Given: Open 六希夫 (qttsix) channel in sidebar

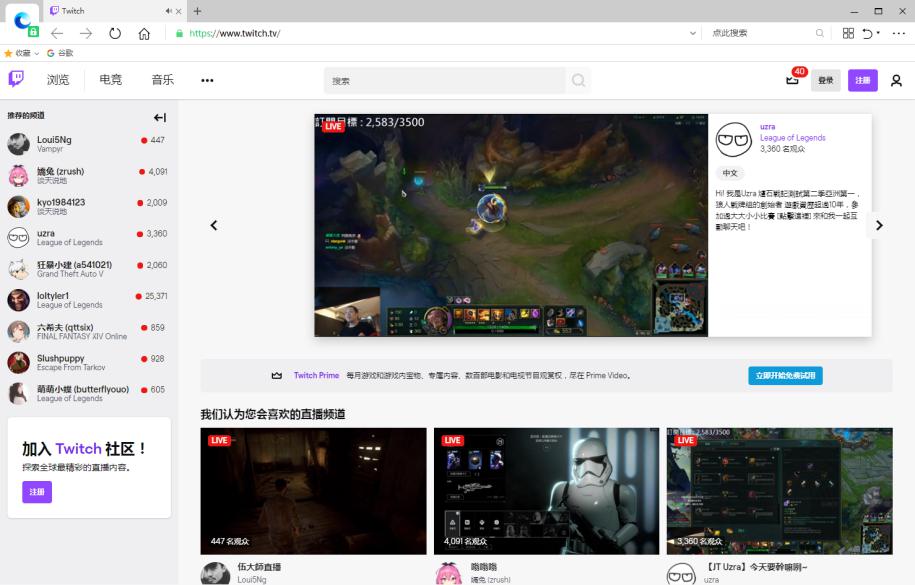Looking at the screenshot, I should tap(88, 331).
